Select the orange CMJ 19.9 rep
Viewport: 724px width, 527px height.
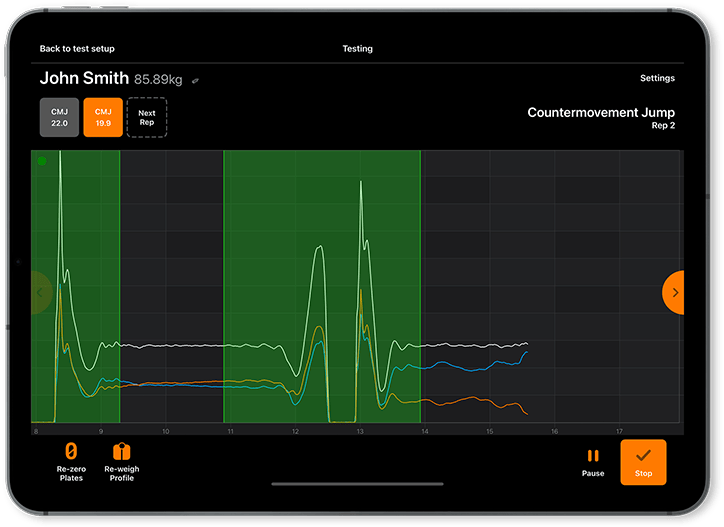tap(103, 117)
